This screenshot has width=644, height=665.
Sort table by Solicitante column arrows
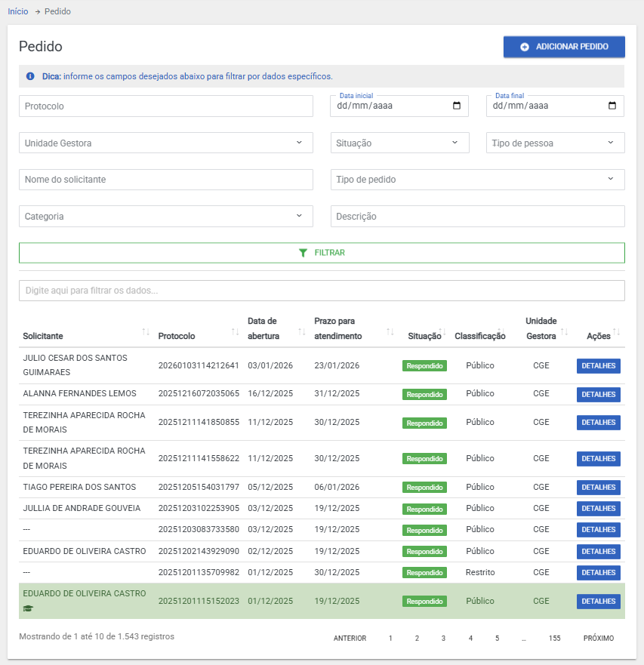[x=146, y=332]
